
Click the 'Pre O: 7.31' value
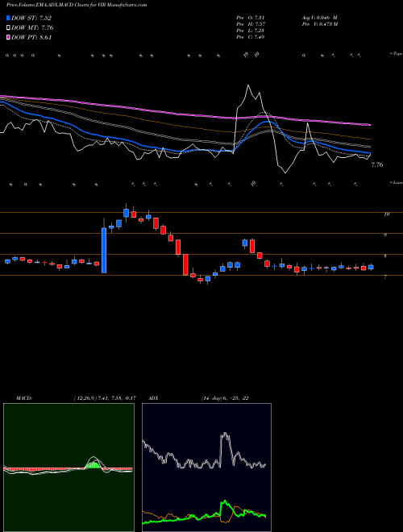(x=251, y=17)
